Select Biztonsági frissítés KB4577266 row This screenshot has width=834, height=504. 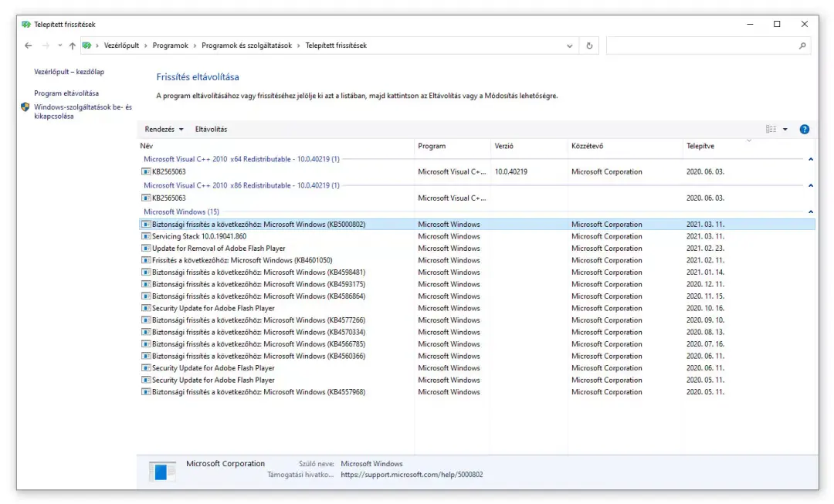477,320
